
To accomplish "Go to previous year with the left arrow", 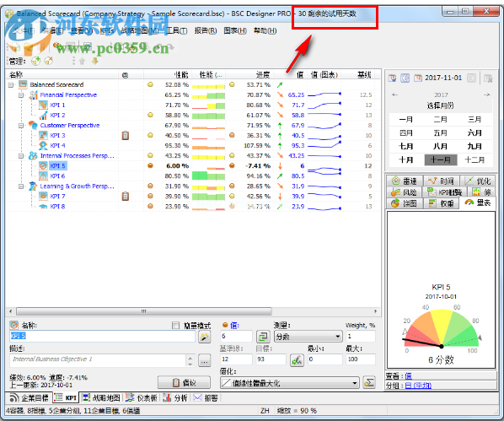I will (x=395, y=95).
